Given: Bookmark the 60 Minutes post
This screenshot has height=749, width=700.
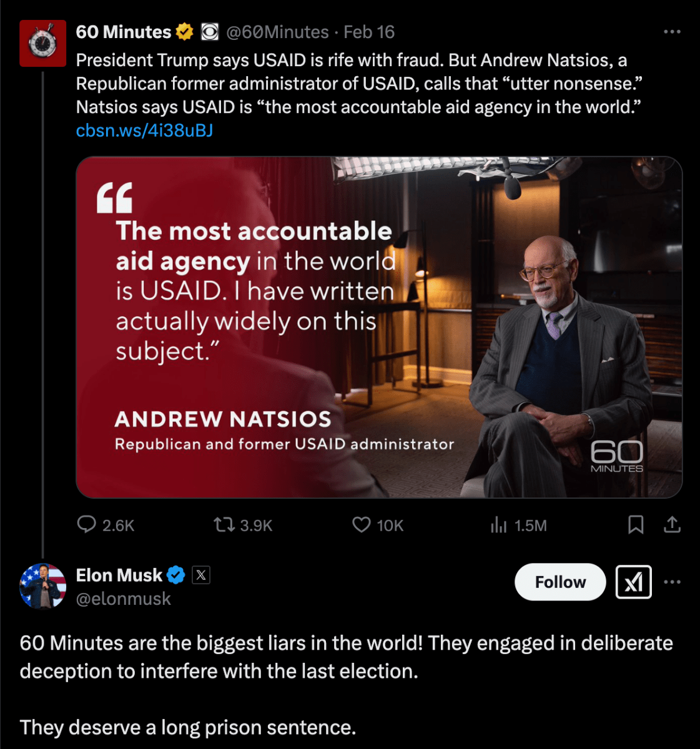Looking at the screenshot, I should click(635, 525).
